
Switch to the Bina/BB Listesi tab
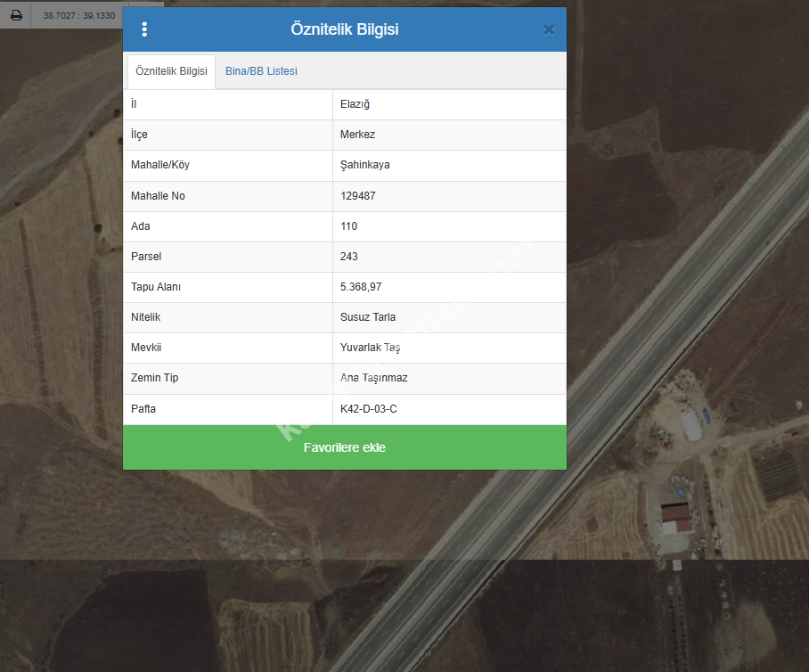[x=261, y=71]
